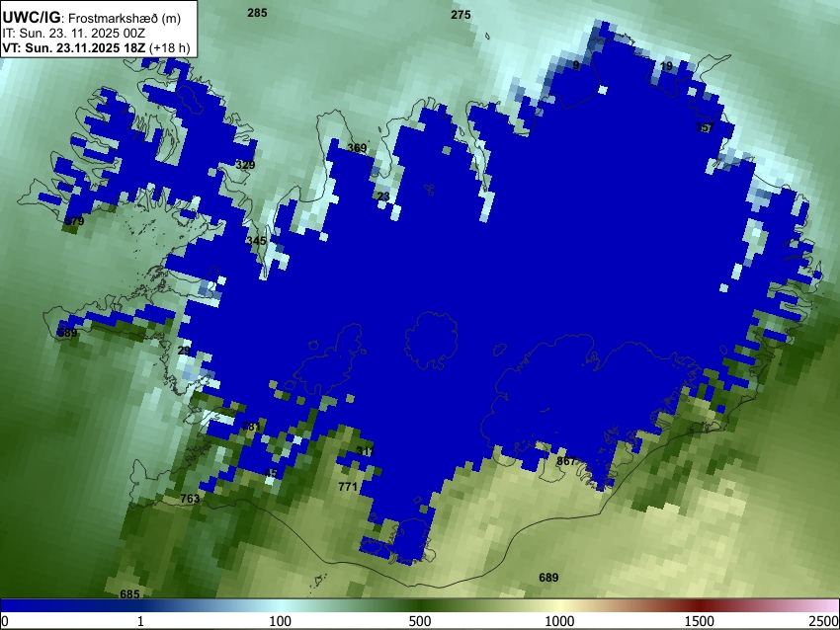
Task: Select the "589" value on the western peninsula
Action: pyautogui.click(x=67, y=333)
